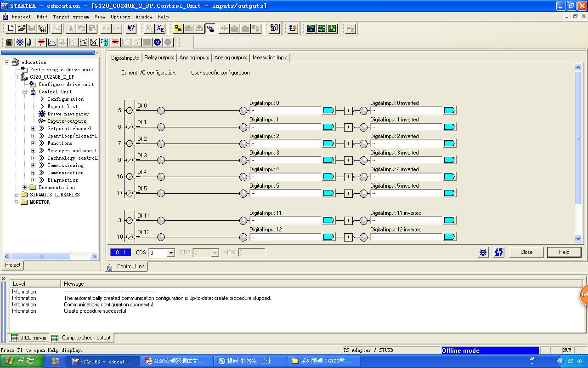Switch to the Analog inputs tab
The image size is (588, 368).
coord(194,57)
